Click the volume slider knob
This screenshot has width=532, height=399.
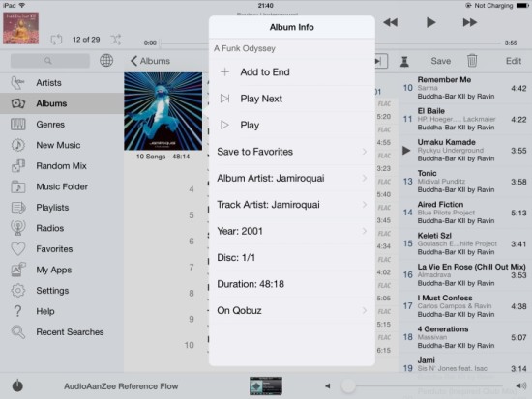coord(348,385)
